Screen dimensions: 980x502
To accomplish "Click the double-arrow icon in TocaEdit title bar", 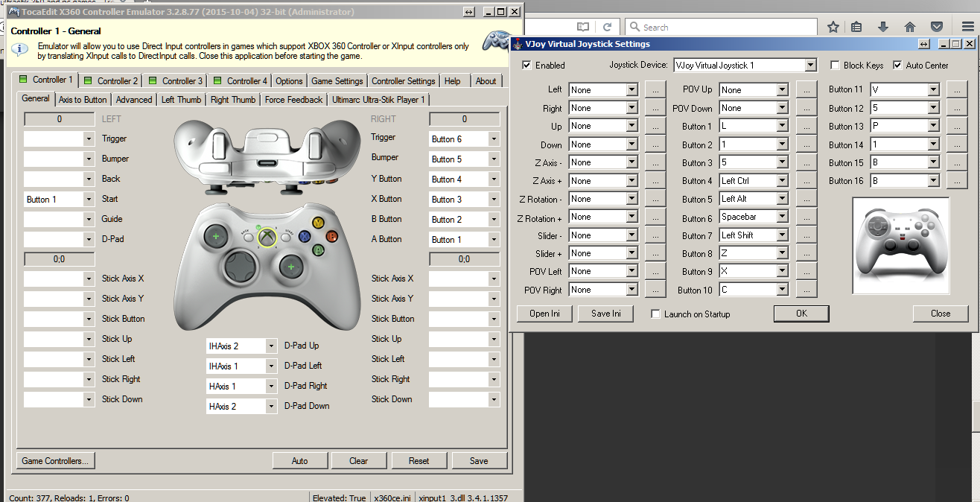I will click(x=468, y=12).
